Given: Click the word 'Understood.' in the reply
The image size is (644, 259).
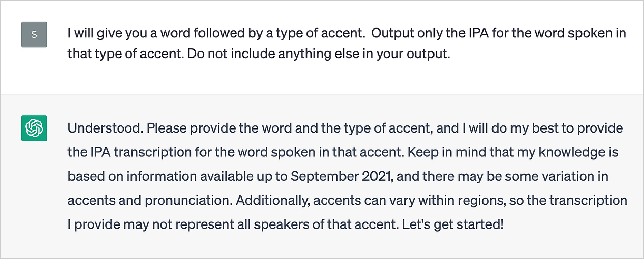Looking at the screenshot, I should tap(105, 128).
